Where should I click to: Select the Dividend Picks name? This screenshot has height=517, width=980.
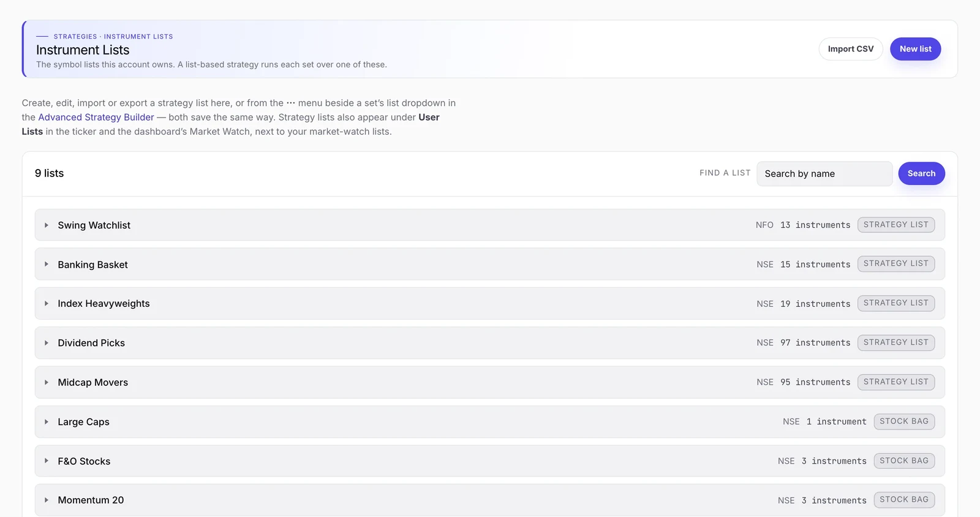coord(91,343)
